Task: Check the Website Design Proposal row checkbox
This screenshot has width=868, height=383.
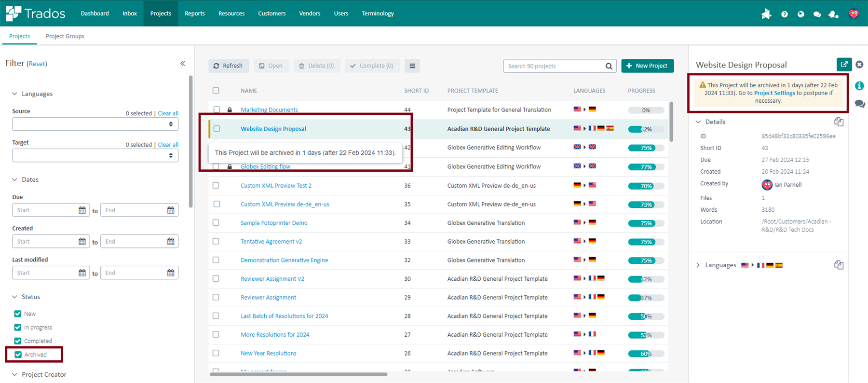Action: (217, 129)
